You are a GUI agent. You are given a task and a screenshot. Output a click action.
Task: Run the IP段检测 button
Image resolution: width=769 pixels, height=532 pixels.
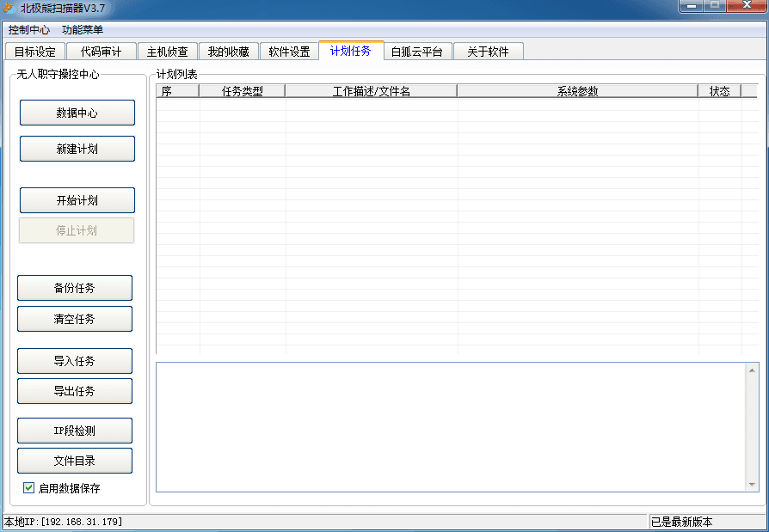(x=75, y=431)
